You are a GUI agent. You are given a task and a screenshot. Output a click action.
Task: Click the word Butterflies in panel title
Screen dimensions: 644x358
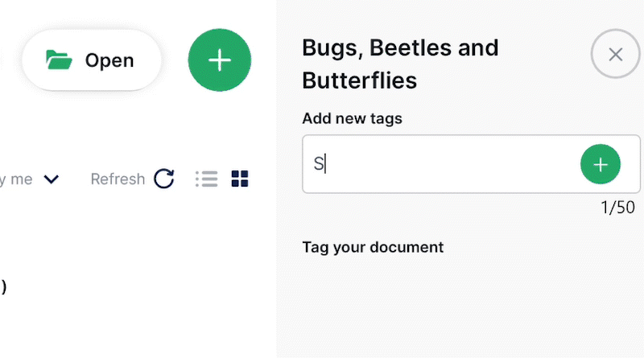[359, 80]
